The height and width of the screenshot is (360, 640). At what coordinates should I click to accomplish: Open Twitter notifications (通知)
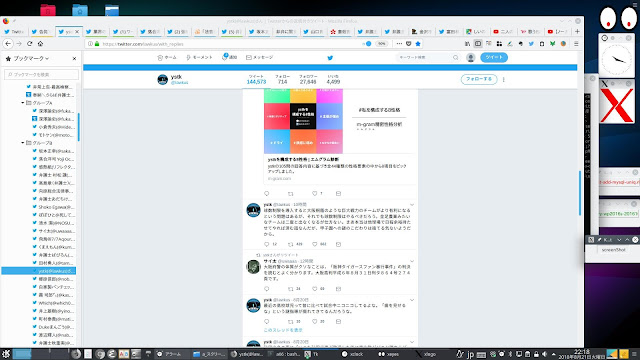(229, 57)
